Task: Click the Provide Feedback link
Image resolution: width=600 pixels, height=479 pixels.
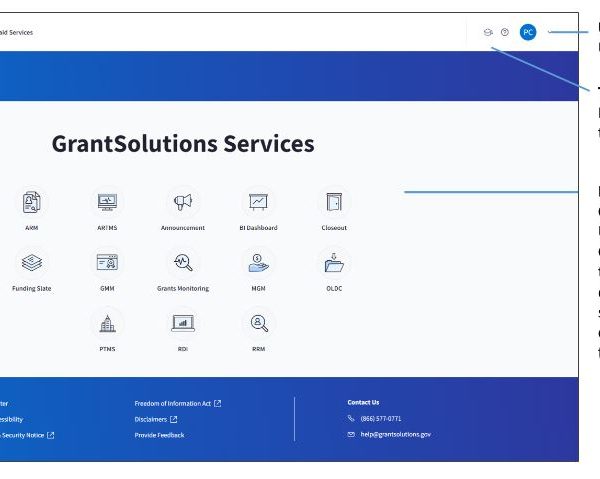Action: (159, 435)
